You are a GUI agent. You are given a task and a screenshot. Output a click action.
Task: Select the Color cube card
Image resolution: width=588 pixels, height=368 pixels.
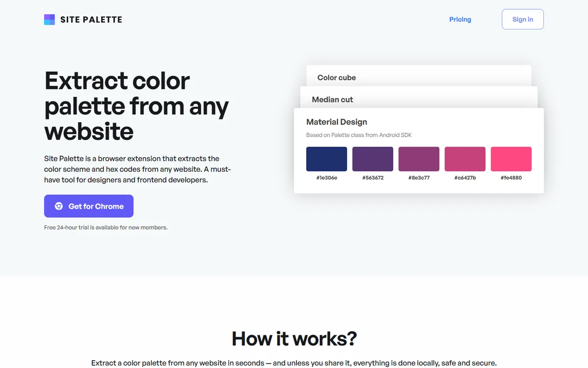pos(419,76)
